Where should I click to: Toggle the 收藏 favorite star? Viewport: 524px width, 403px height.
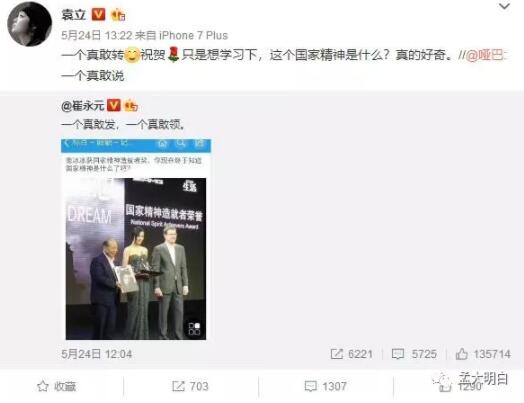pos(56,386)
